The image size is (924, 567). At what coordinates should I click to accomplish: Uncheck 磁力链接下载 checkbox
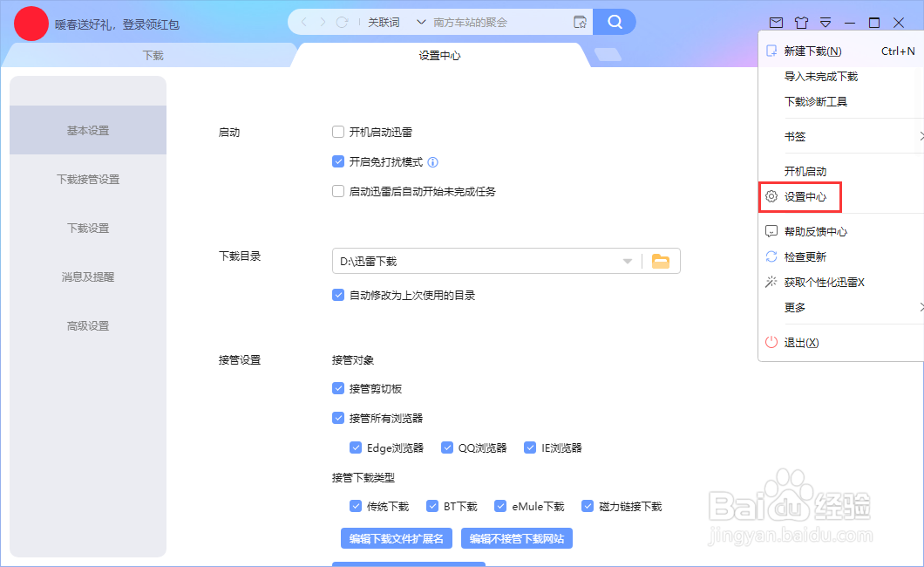pyautogui.click(x=588, y=506)
